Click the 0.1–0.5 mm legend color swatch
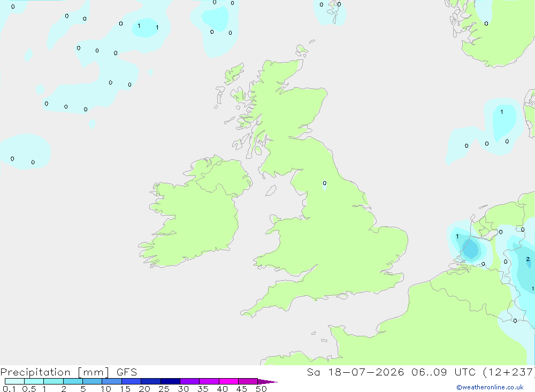The height and width of the screenshot is (392, 535). [x=14, y=381]
